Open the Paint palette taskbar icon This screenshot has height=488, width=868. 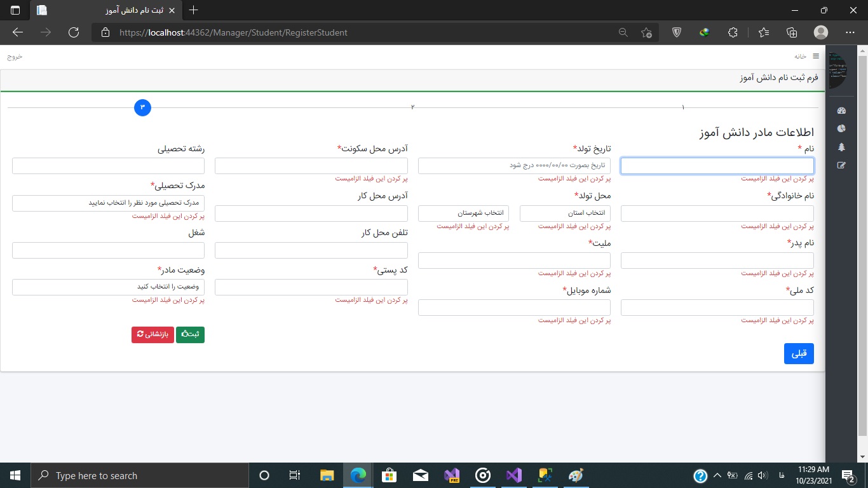pyautogui.click(x=575, y=475)
